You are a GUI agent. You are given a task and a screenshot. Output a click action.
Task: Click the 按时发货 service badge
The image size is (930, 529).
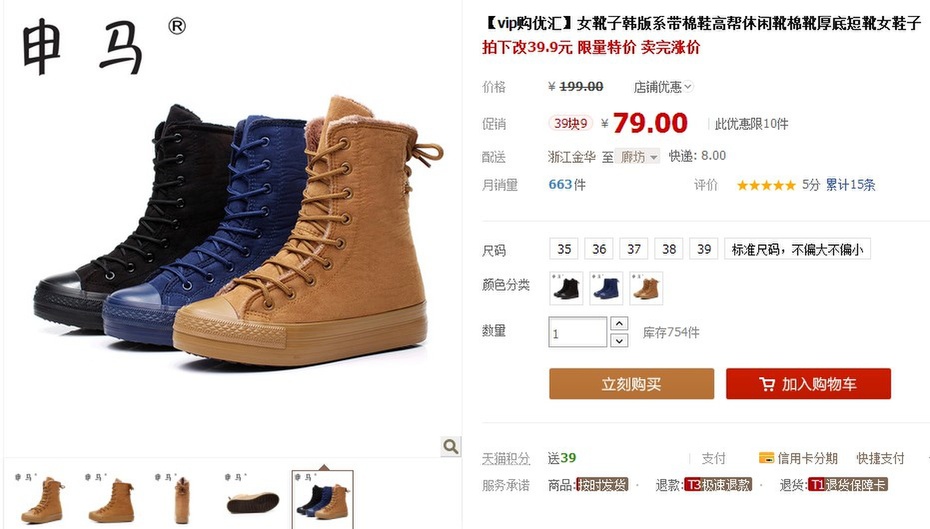tap(602, 485)
